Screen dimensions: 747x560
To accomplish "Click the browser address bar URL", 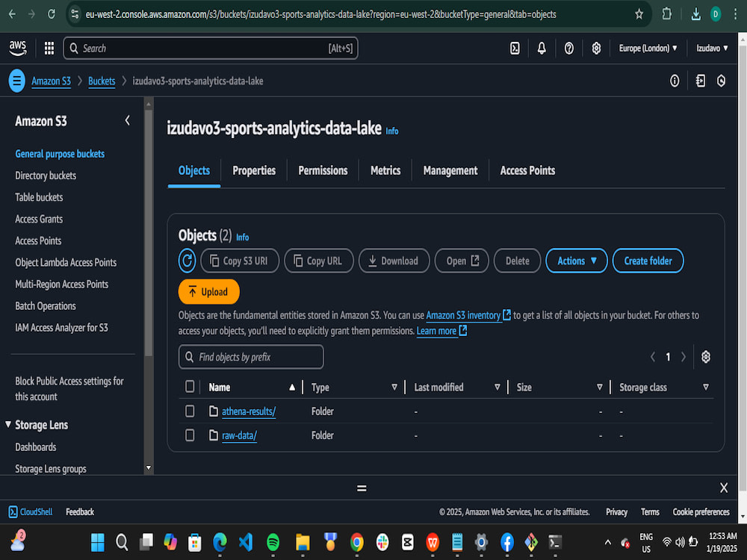I will pos(320,14).
